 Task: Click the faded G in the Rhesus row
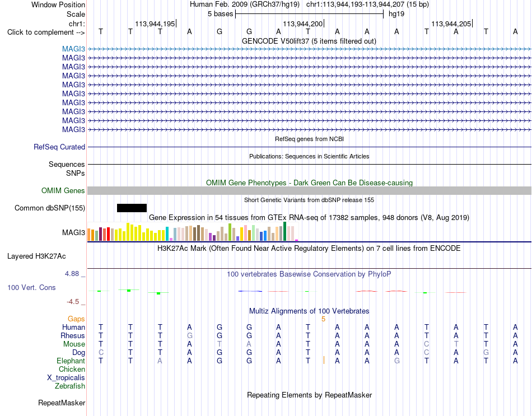click(x=190, y=335)
